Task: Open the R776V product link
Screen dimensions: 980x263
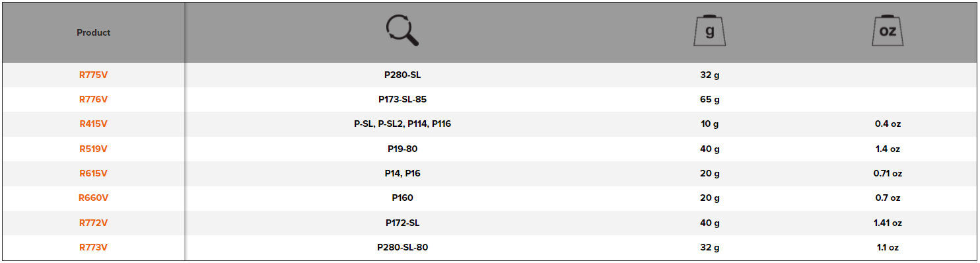Action: pyautogui.click(x=93, y=99)
